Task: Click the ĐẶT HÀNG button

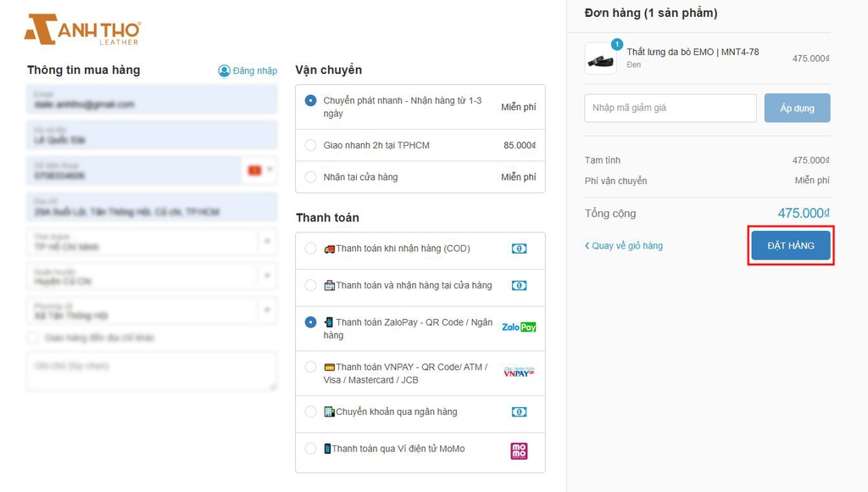Action: pos(791,245)
